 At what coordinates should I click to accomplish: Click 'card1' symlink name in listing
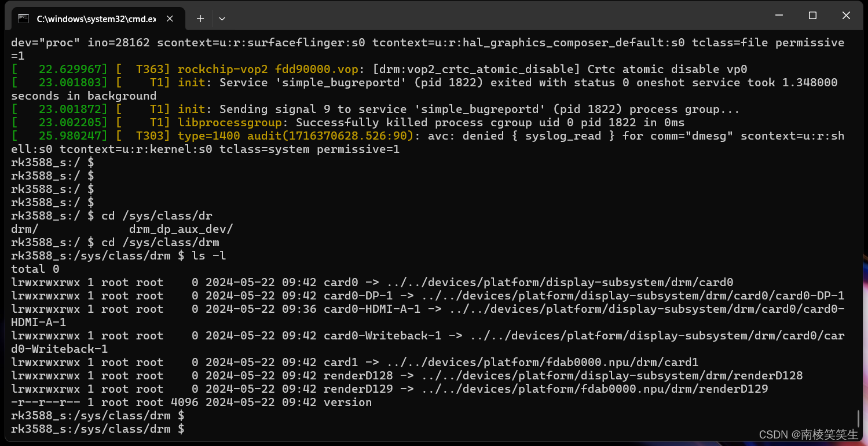(x=340, y=362)
